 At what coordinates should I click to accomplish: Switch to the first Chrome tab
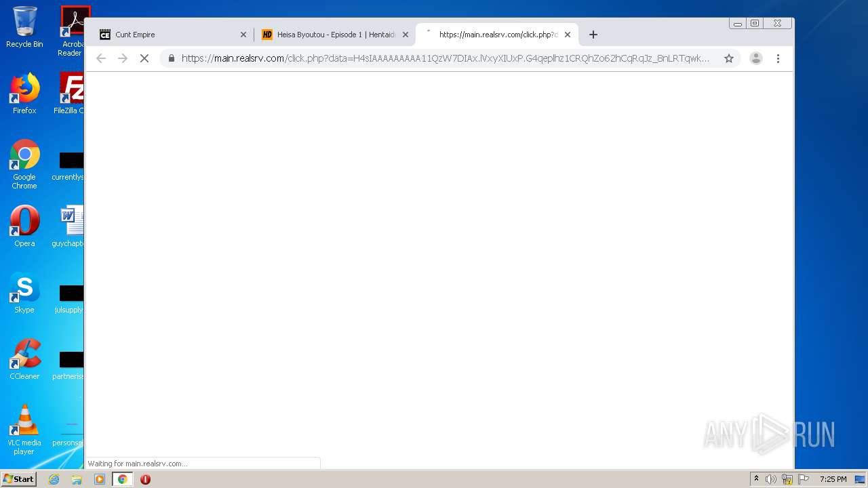click(172, 35)
